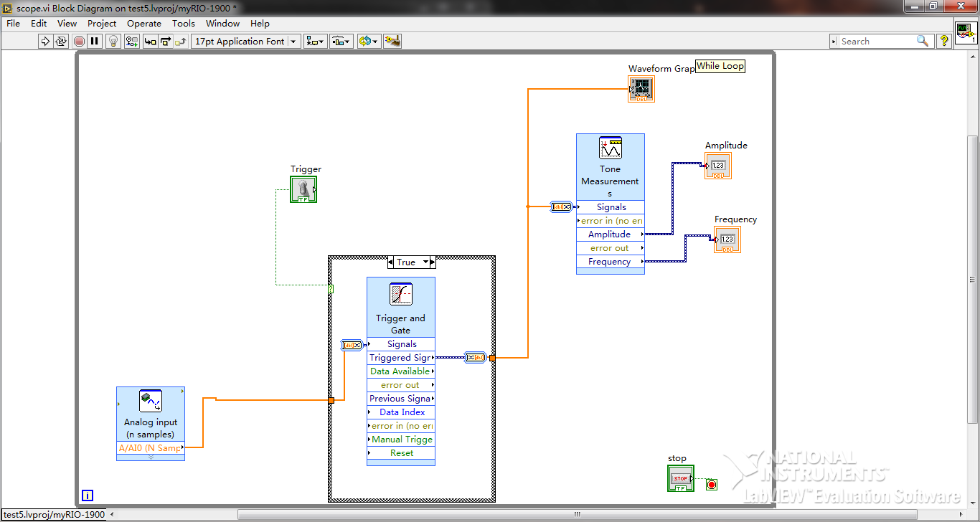Select the Trigger boolean switch terminal

pos(303,189)
